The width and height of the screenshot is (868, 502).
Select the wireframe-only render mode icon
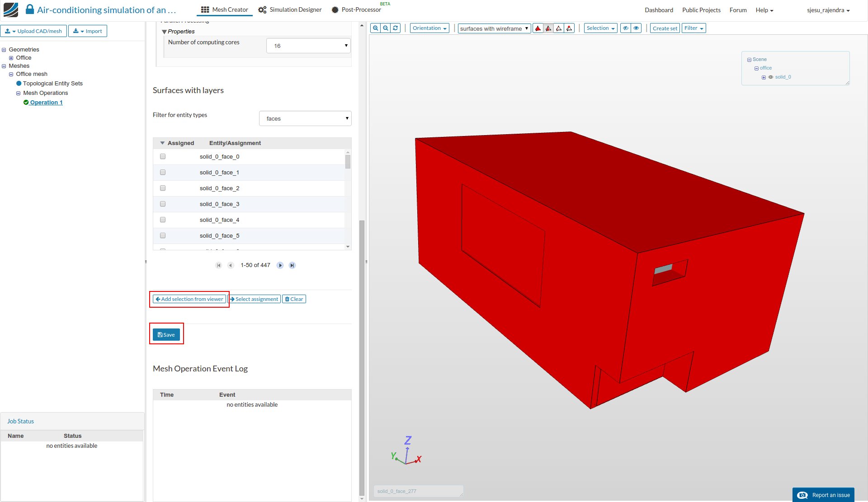559,28
